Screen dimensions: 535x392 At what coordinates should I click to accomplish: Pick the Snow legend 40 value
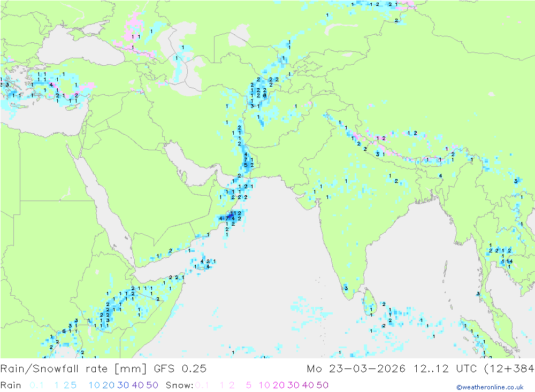[308, 385]
